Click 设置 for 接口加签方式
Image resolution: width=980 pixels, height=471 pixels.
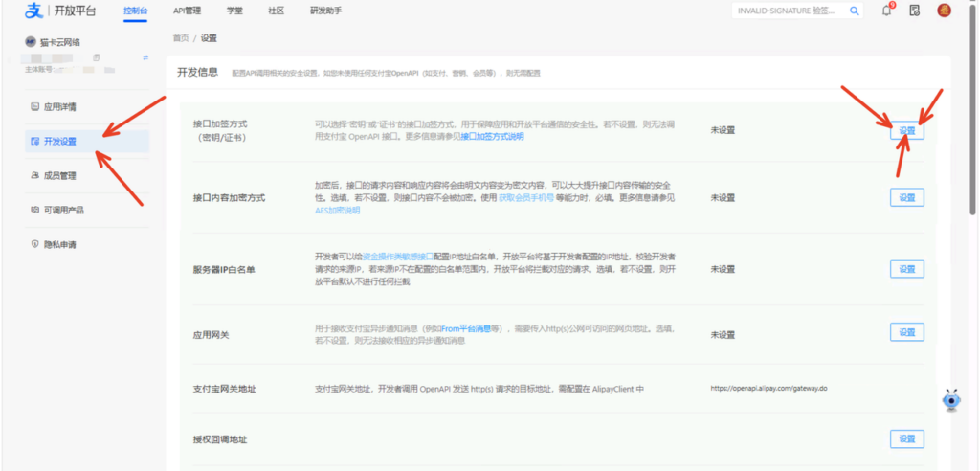(907, 130)
